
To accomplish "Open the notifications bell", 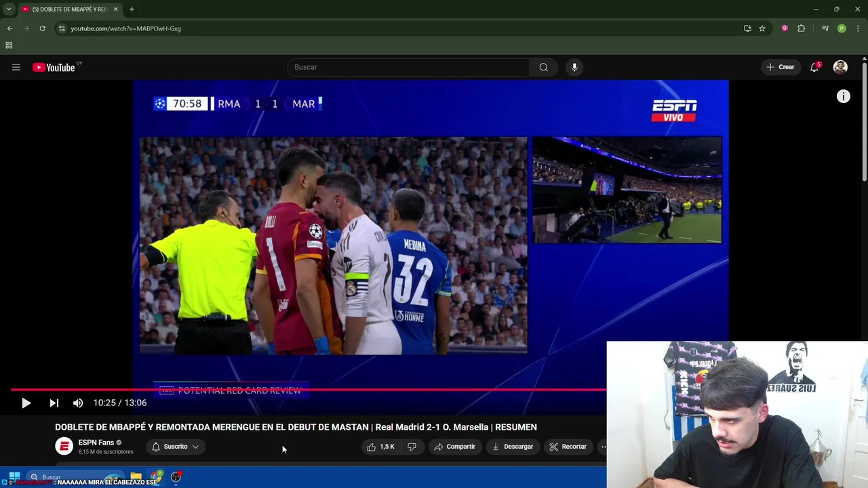I will (814, 67).
